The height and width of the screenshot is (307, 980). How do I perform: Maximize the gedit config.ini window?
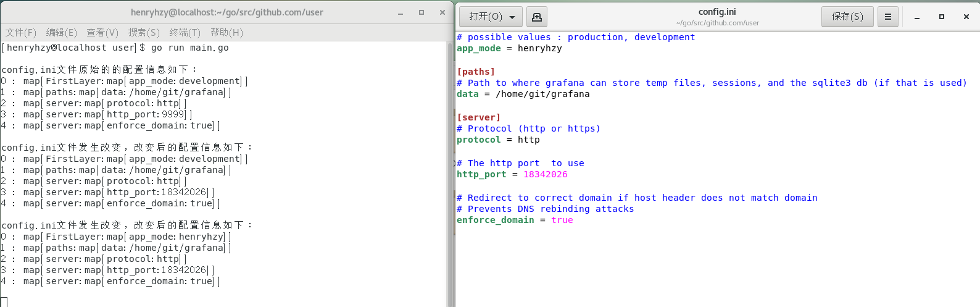(x=942, y=17)
